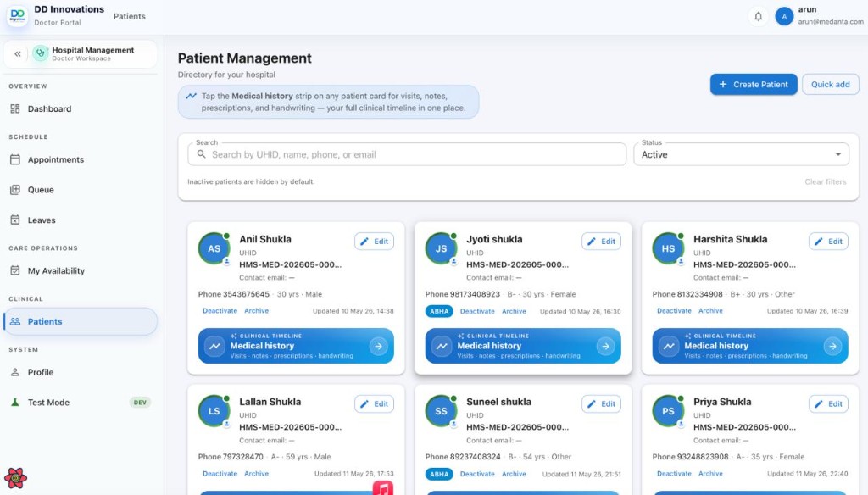Click the Appointments calendar icon
Viewport: 868px width, 495px height.
pos(15,159)
